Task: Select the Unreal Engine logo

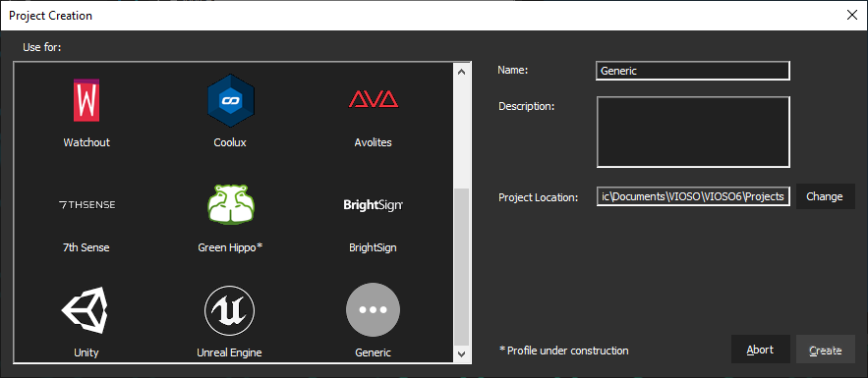Action: [x=229, y=310]
